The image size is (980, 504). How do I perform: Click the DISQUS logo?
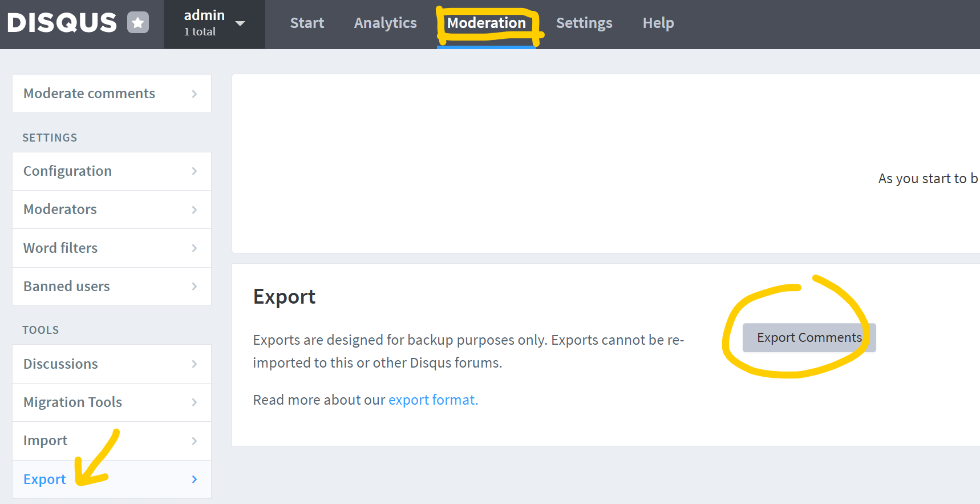[62, 23]
